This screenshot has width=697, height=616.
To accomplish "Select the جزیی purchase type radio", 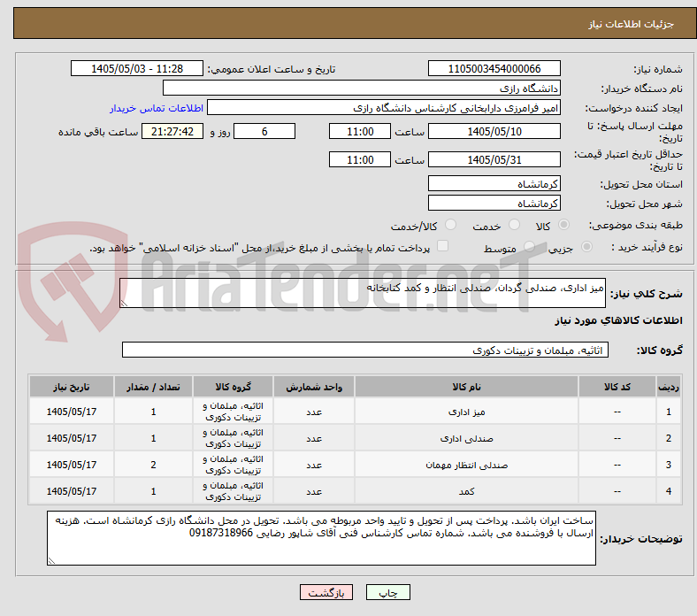I will pos(586,246).
